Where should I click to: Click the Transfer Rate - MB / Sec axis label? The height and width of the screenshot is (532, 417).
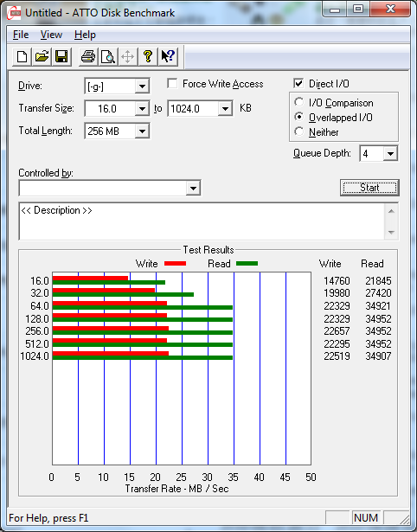point(176,489)
